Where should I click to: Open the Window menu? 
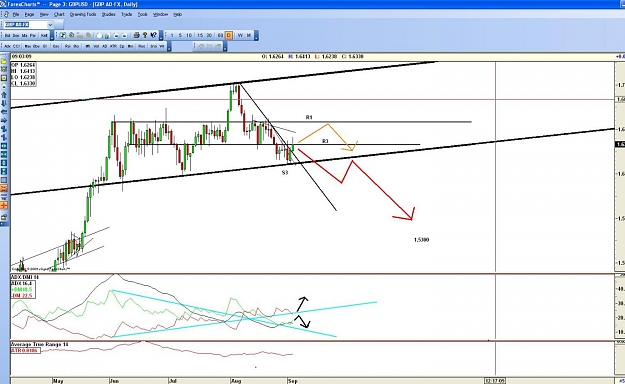(160, 14)
